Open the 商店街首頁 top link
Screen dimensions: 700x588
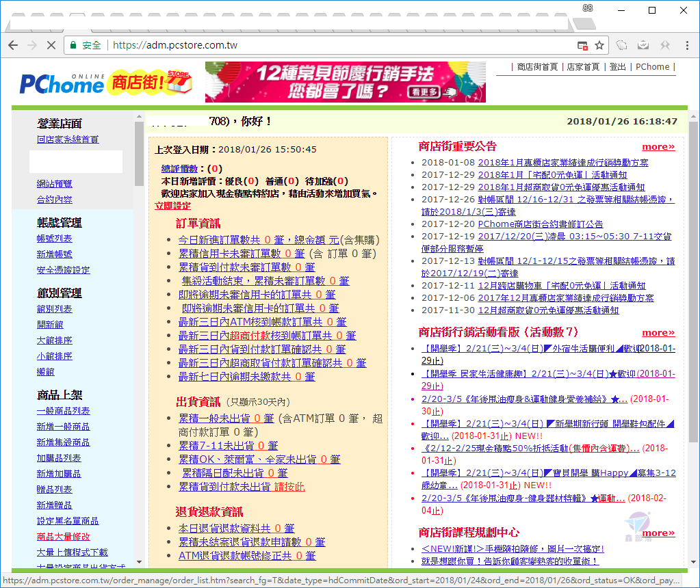pos(537,67)
